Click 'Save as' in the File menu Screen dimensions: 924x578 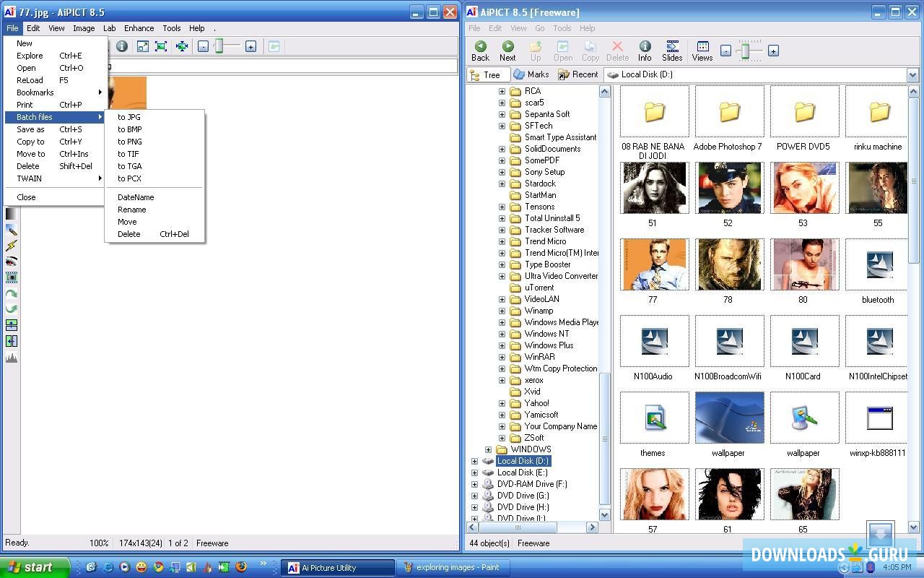click(55, 129)
